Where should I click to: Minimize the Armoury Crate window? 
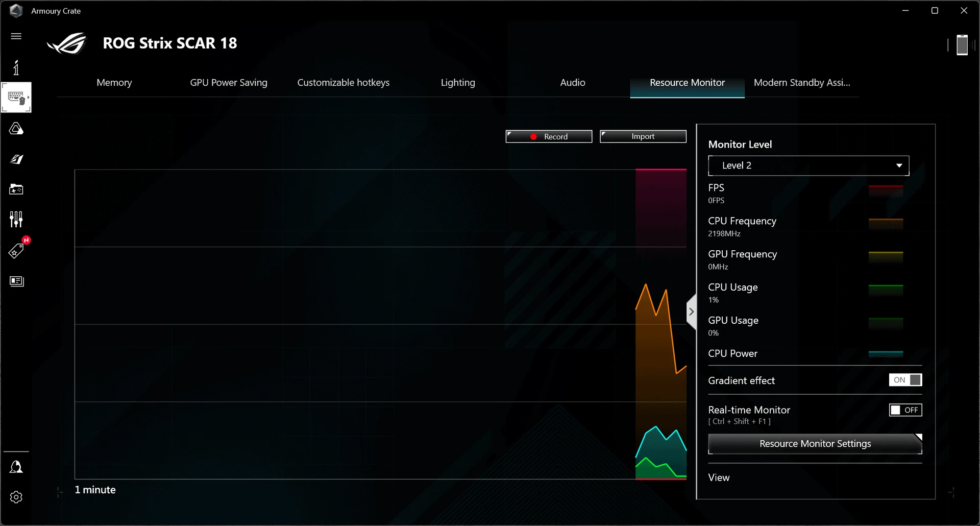(905, 11)
